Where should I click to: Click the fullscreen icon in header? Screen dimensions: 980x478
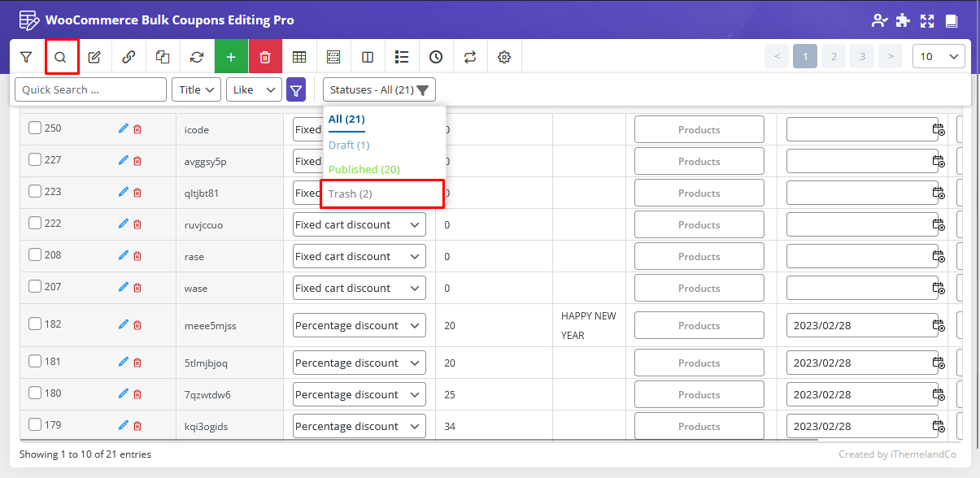(926, 20)
